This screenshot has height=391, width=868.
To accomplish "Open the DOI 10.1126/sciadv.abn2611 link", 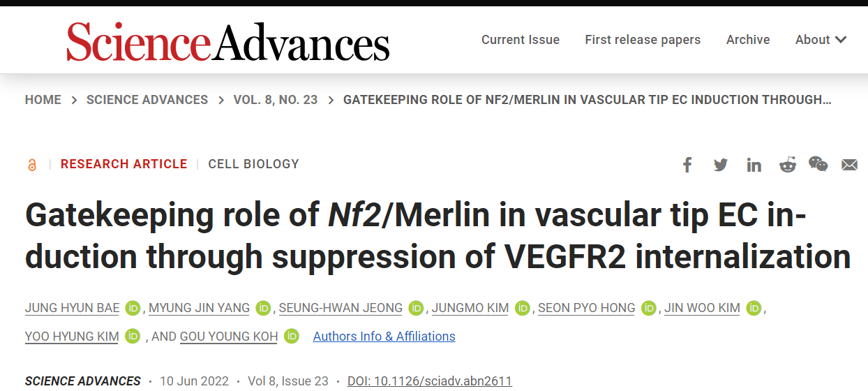I will pyautogui.click(x=430, y=381).
